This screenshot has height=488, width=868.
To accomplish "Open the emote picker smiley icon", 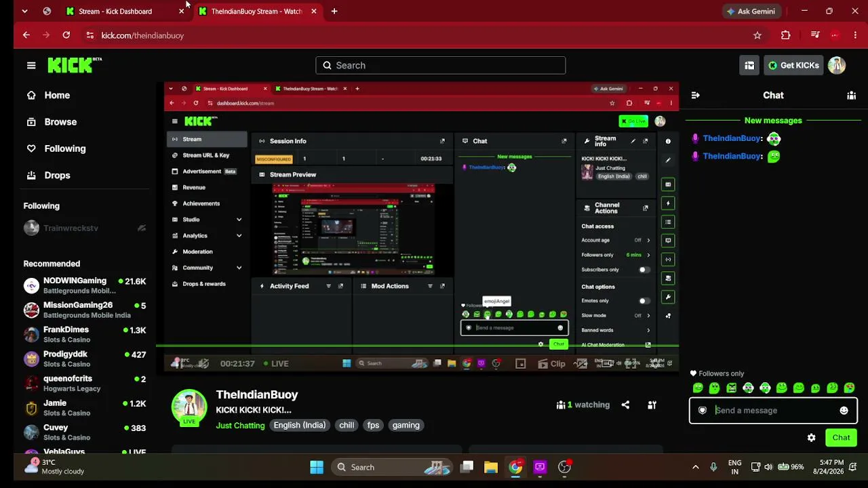I will coord(844,410).
